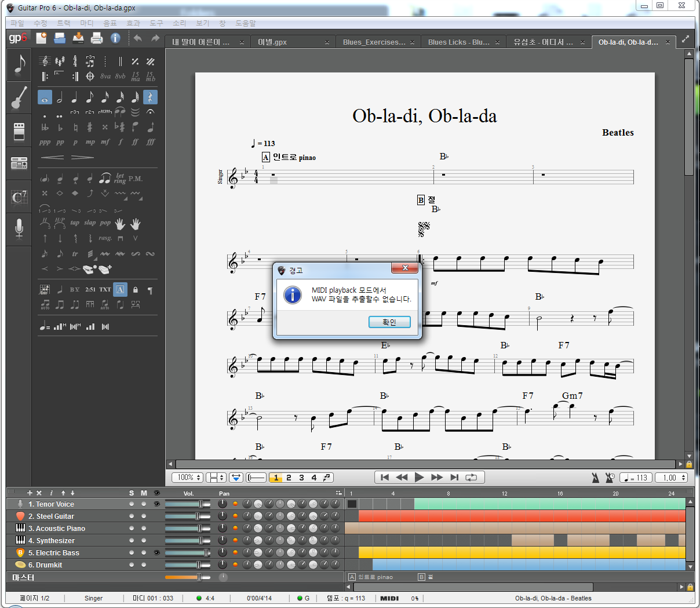Toggle visibility of the Electric Bass track
The width and height of the screenshot is (700, 608).
pos(156,553)
